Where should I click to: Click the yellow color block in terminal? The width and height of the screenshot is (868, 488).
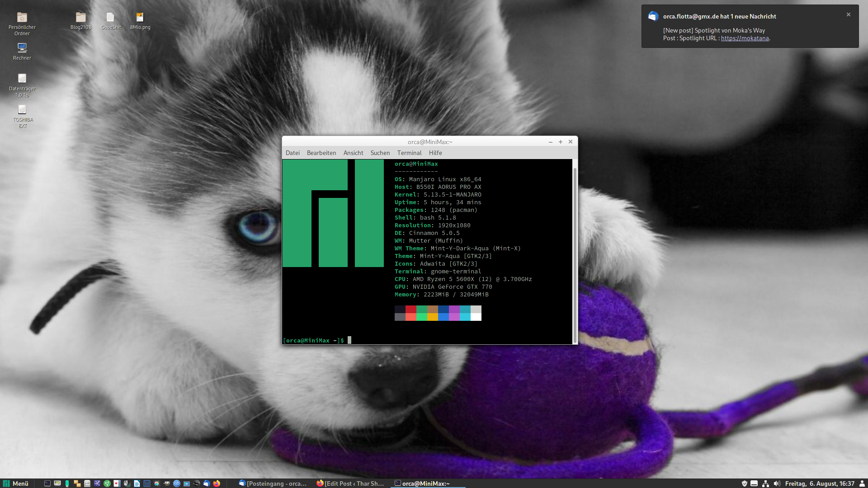click(433, 317)
